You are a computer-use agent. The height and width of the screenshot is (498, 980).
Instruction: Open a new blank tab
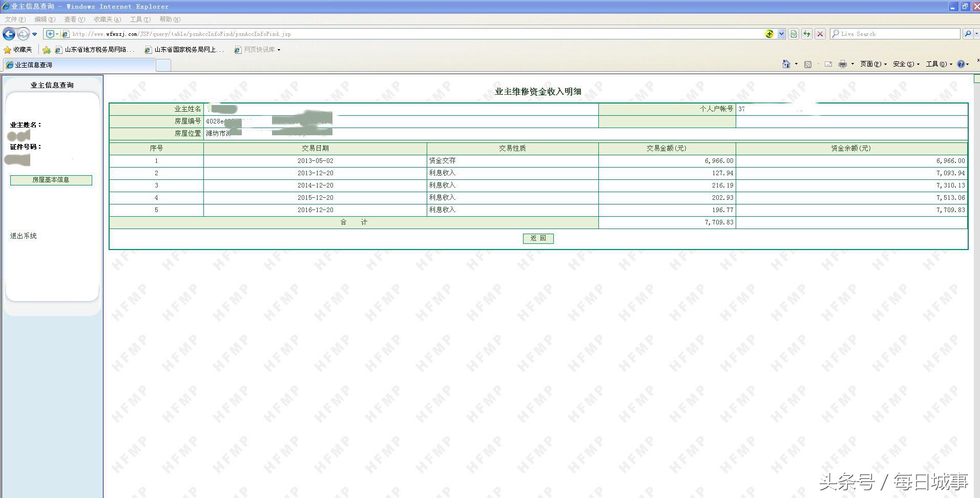163,65
